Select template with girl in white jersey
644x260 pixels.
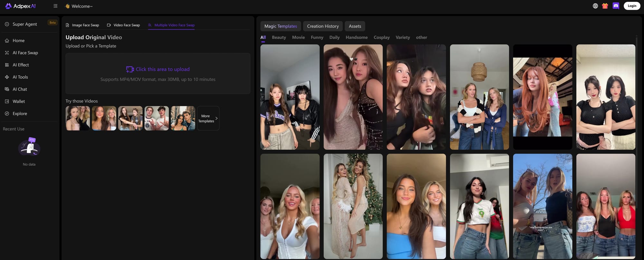pos(479,206)
